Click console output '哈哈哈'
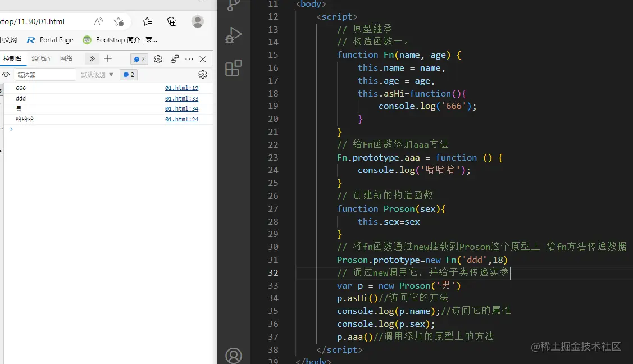This screenshot has width=633, height=364. coord(25,120)
